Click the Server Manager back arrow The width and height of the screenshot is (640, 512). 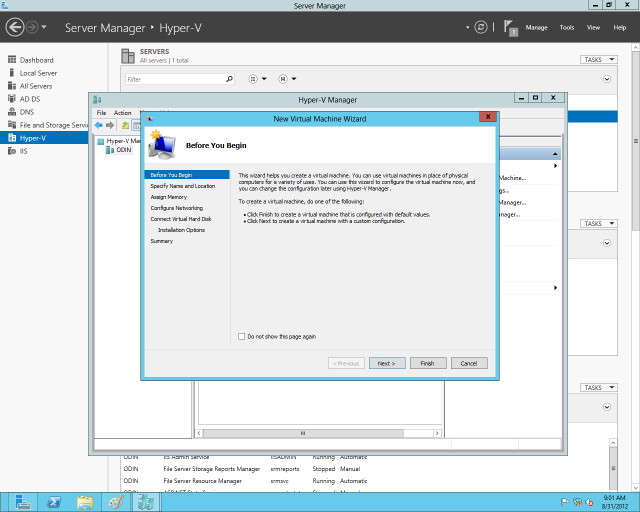tap(15, 27)
